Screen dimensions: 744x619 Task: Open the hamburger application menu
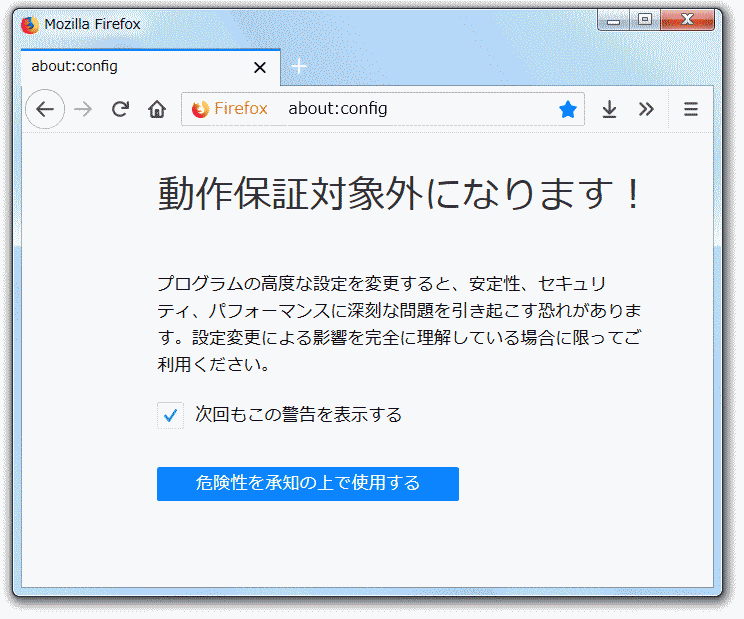(691, 110)
